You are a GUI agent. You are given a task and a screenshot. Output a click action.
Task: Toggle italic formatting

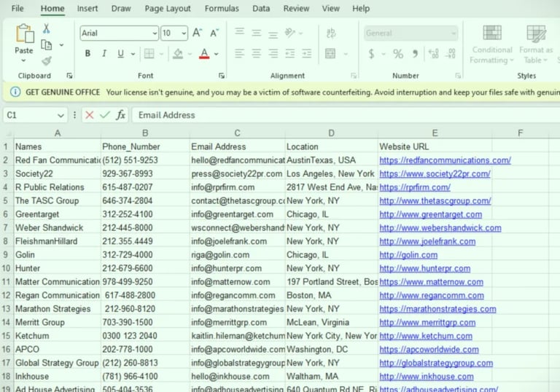point(104,53)
